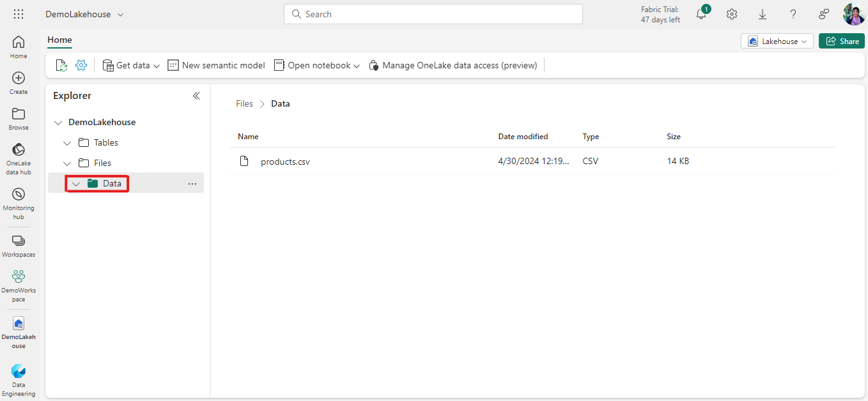The height and width of the screenshot is (401, 868).
Task: Click the date 4/30/2024 cell
Action: pos(534,162)
